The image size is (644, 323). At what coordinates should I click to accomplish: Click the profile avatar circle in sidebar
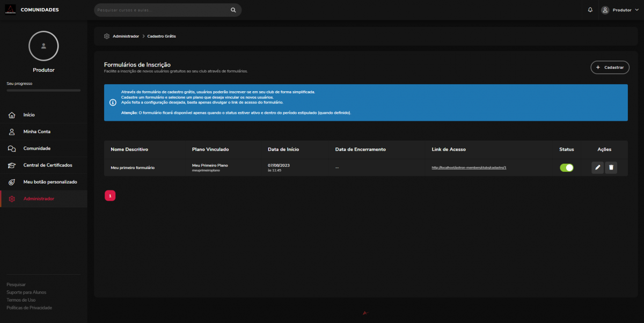[x=43, y=46]
